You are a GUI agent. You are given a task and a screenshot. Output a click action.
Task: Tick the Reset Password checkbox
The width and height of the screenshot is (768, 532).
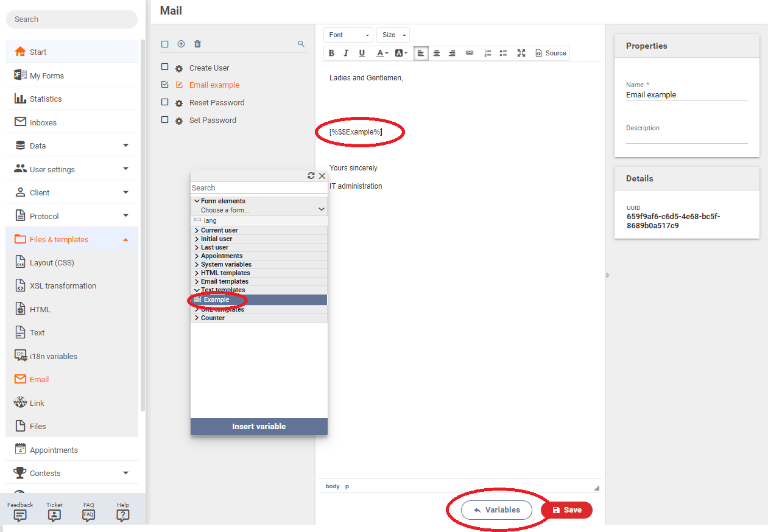point(165,102)
